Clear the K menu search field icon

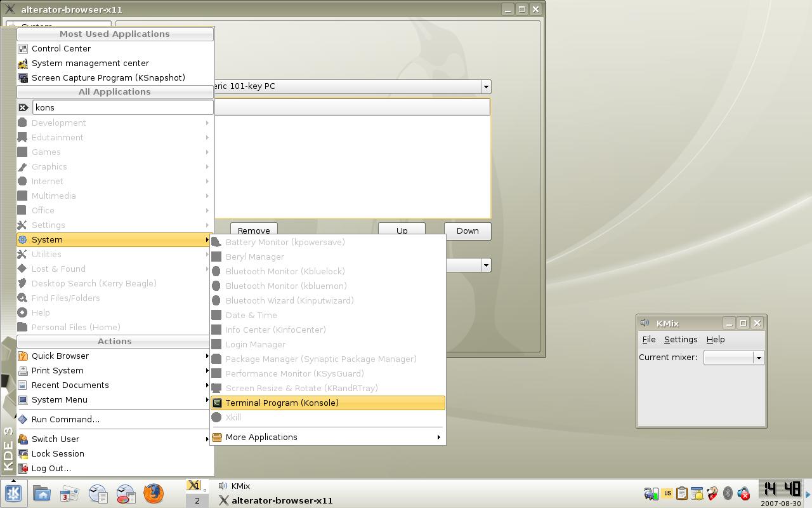(23, 107)
